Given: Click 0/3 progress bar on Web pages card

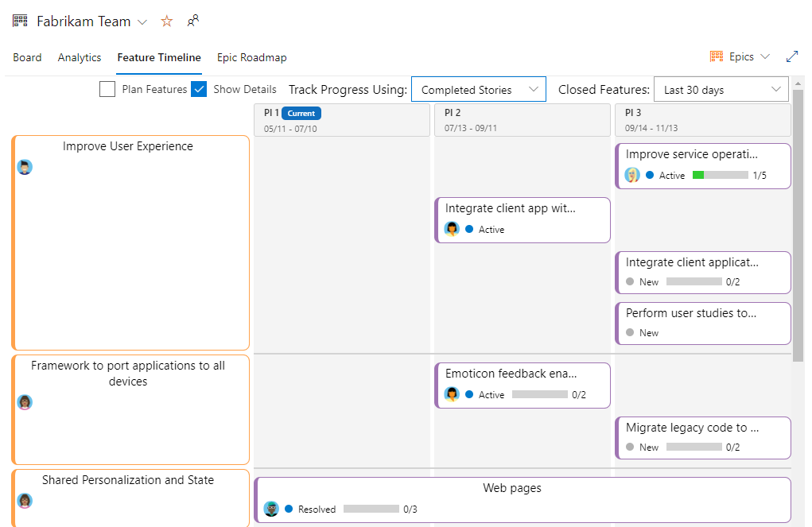Looking at the screenshot, I should tap(371, 509).
